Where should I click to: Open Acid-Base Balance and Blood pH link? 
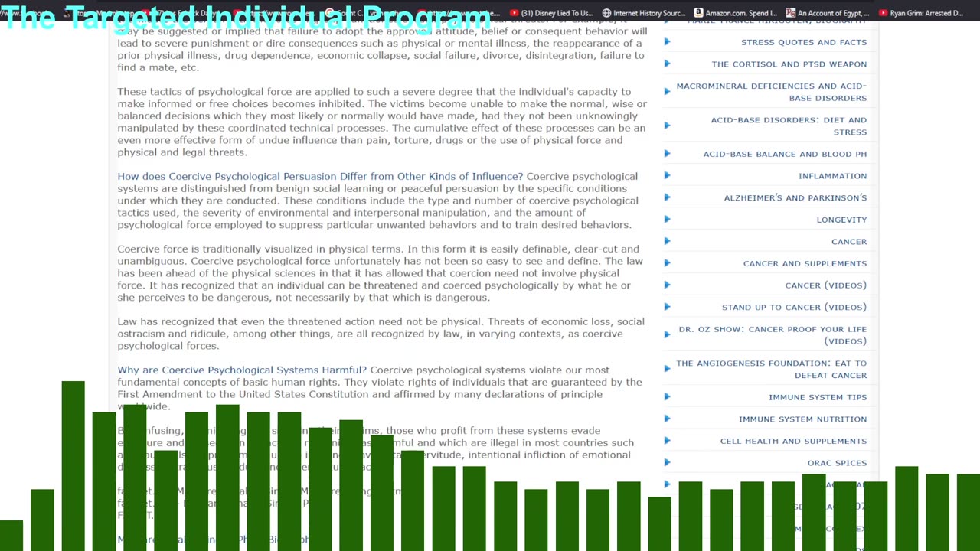coord(785,154)
